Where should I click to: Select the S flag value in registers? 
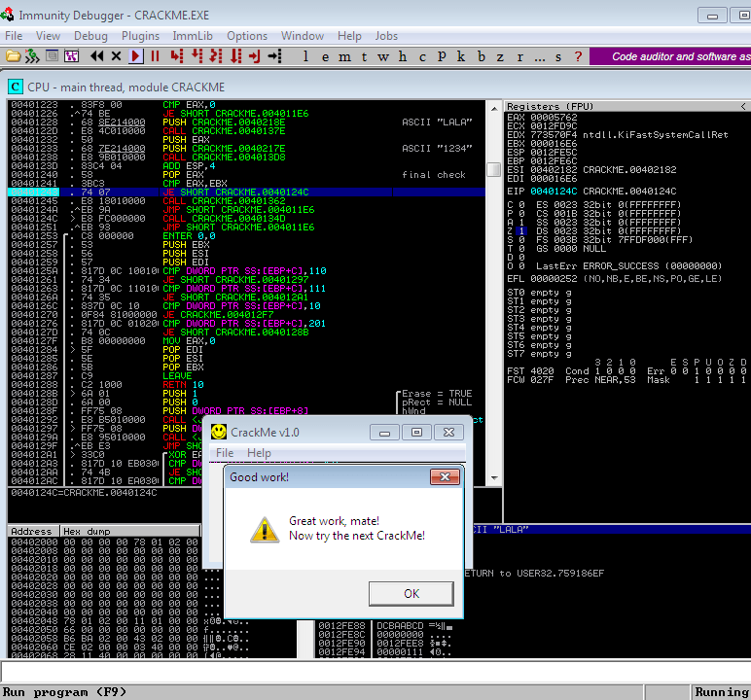click(x=521, y=240)
